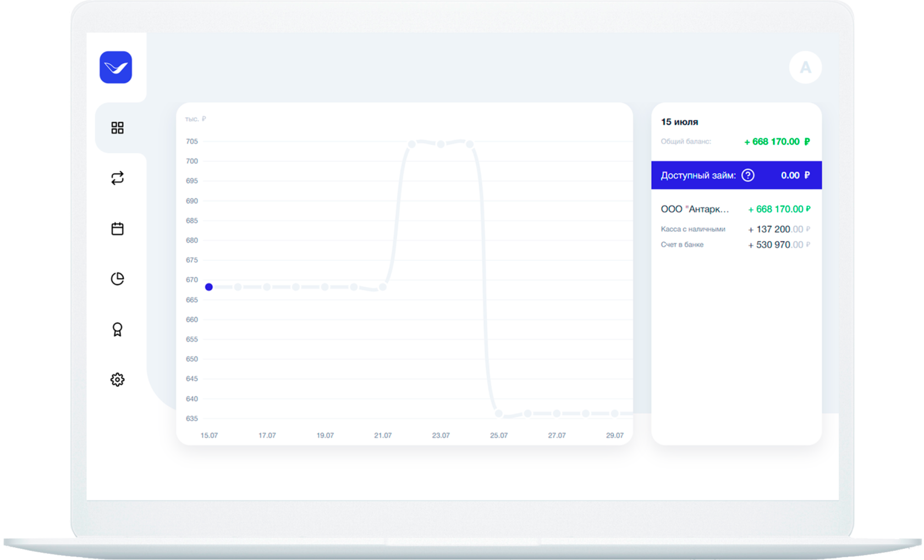
Task: Select the chart data point above 21.07
Action: coord(383,287)
